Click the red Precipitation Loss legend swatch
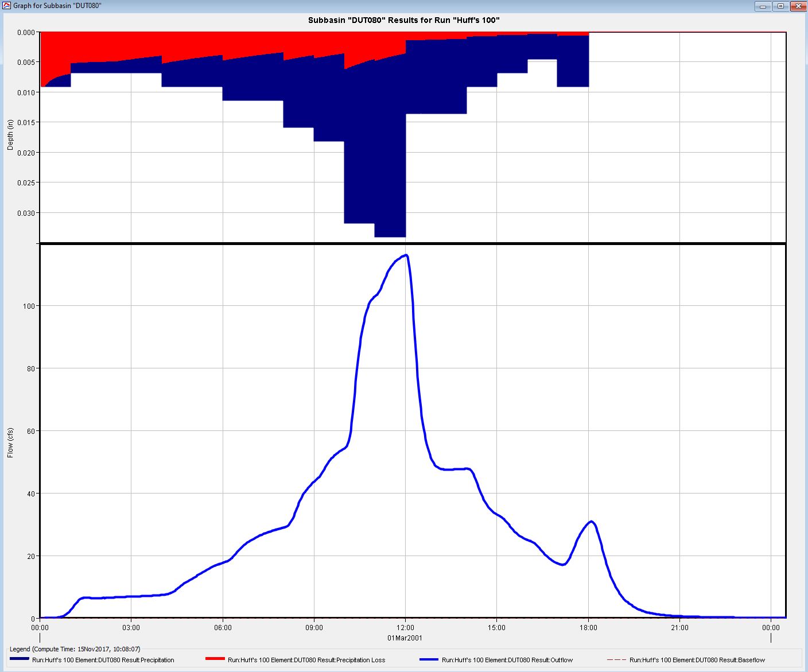Viewport: 808px width, 672px height. pyautogui.click(x=215, y=659)
